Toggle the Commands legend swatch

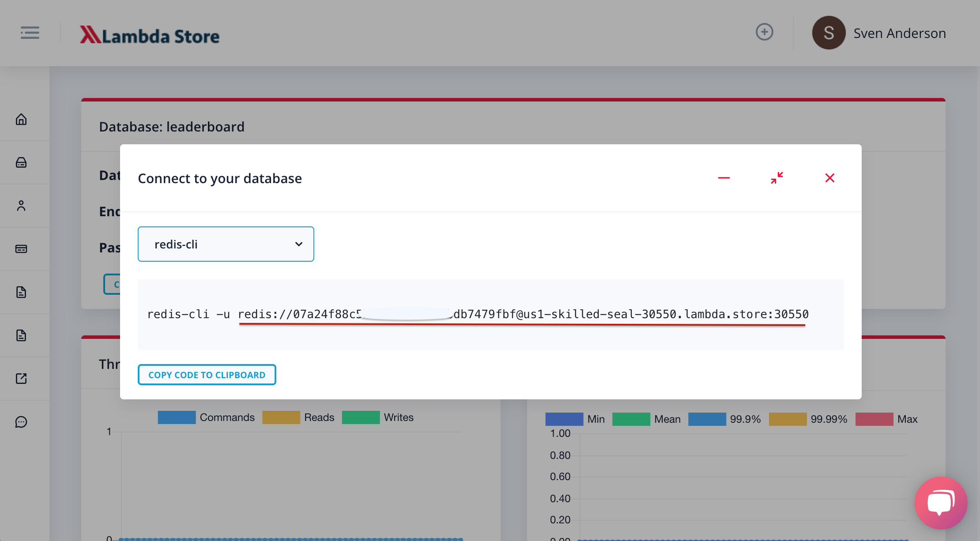tap(177, 417)
